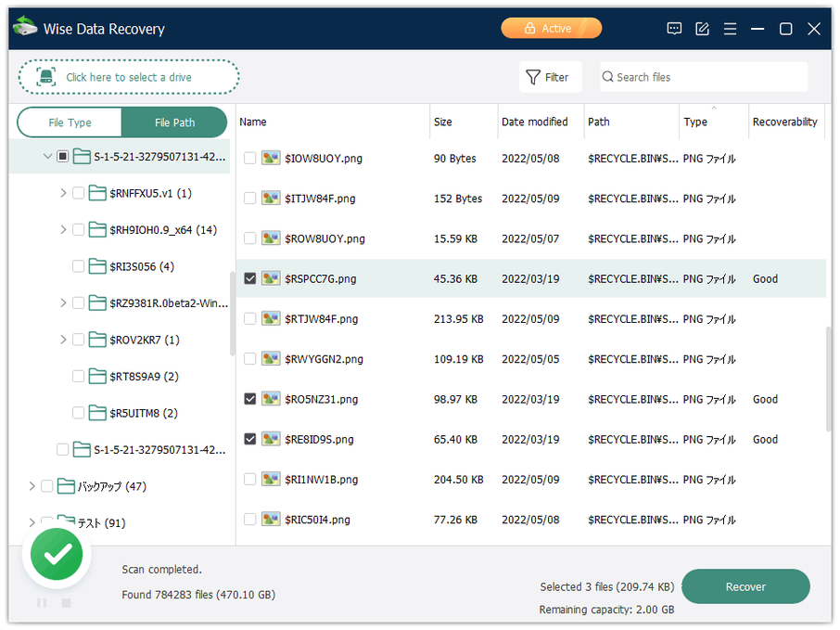Viewport: 840px width, 630px height.
Task: Tick the $RI3S056 folder checkbox
Action: pos(78,266)
